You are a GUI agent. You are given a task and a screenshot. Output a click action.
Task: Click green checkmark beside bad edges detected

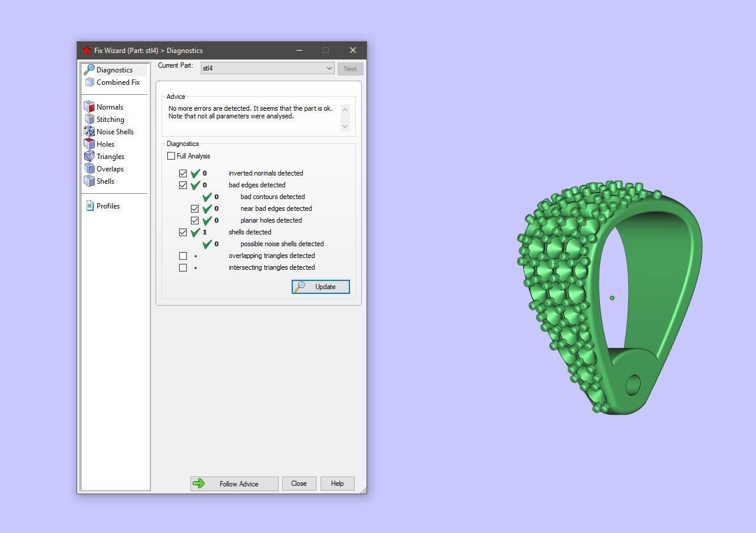coord(196,185)
